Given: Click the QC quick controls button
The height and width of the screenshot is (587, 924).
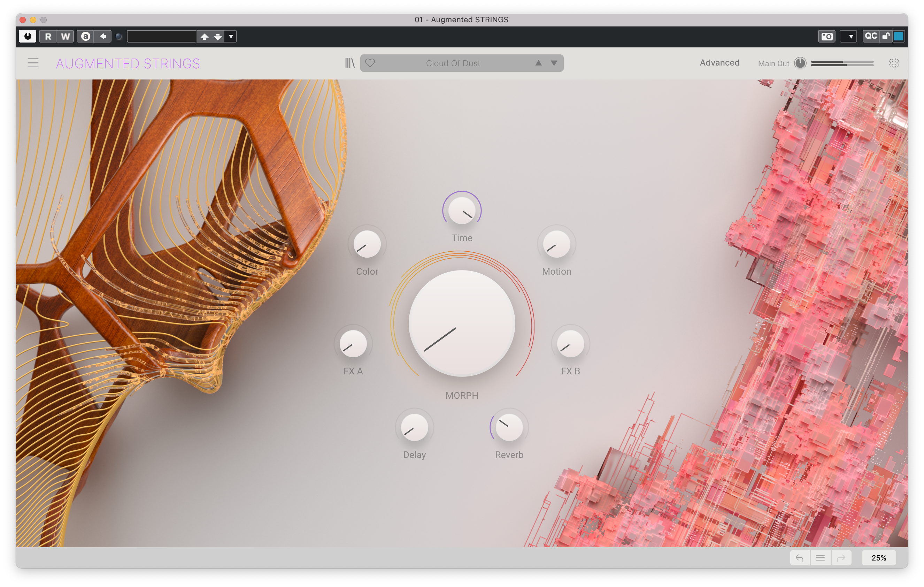Looking at the screenshot, I should click(871, 37).
